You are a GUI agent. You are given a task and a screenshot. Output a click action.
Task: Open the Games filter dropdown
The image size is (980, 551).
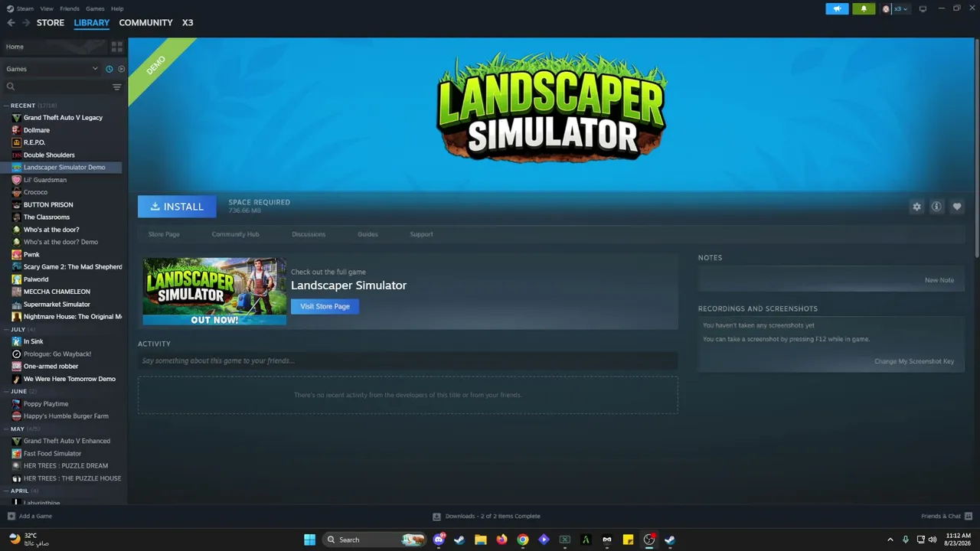click(52, 69)
